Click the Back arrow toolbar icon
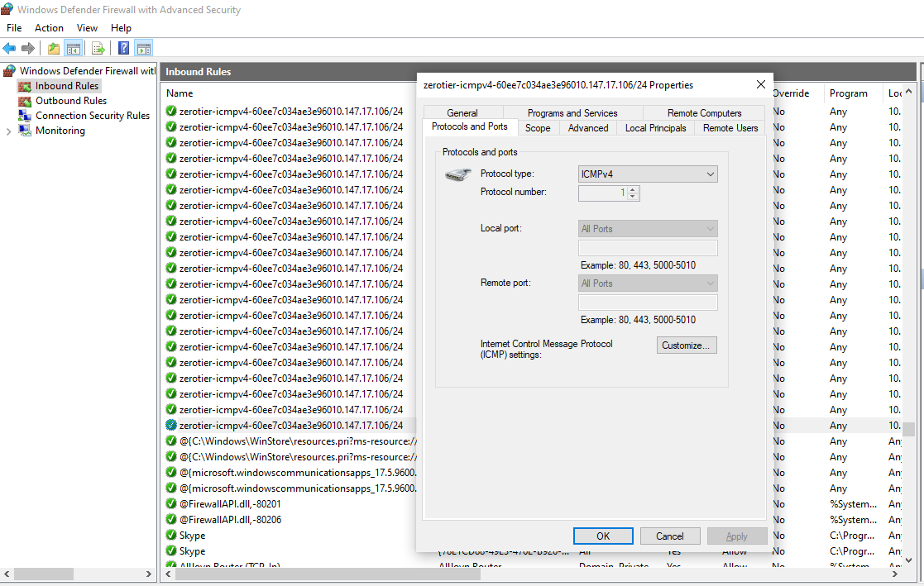The image size is (924, 586). tap(10, 49)
